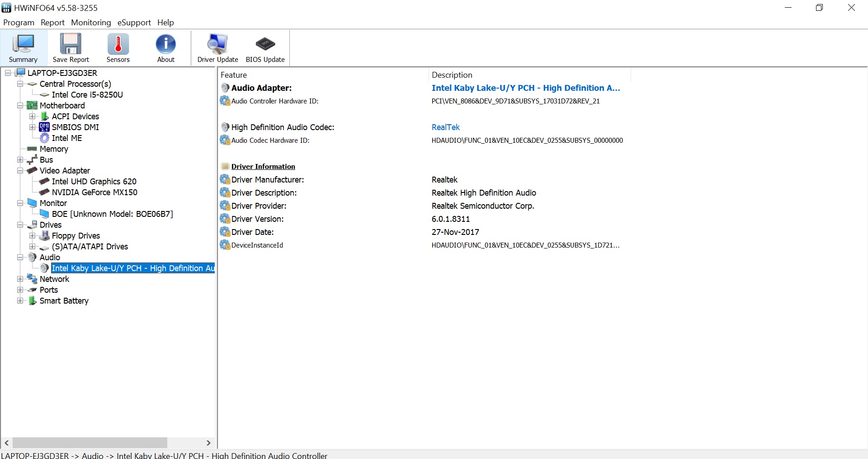
Task: Select BOE monitor model entry
Action: pyautogui.click(x=112, y=214)
